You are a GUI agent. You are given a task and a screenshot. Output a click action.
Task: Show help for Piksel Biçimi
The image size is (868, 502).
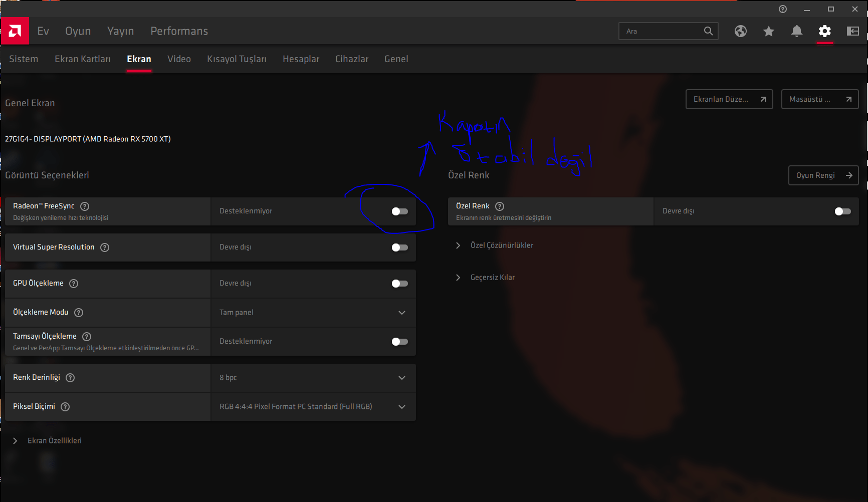(65, 407)
